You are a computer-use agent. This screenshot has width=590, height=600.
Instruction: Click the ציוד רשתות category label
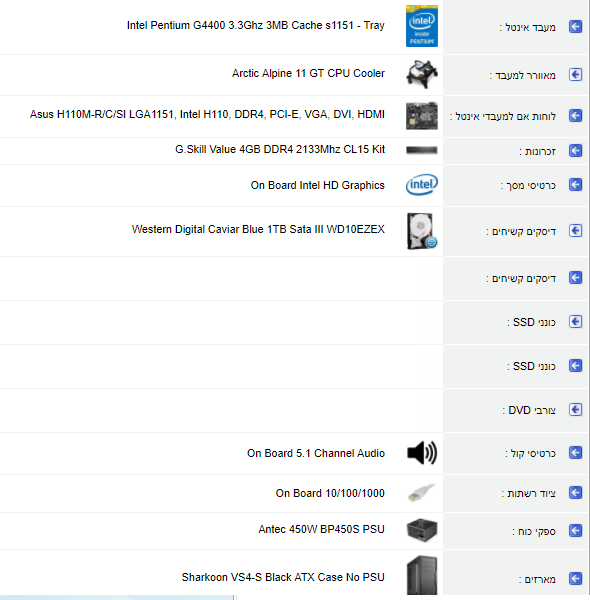tap(529, 493)
